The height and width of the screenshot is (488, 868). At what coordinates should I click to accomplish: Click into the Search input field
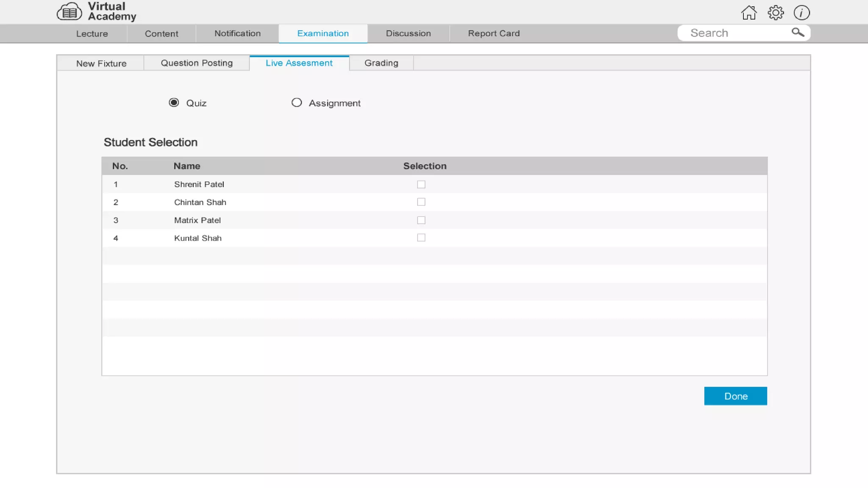[733, 33]
